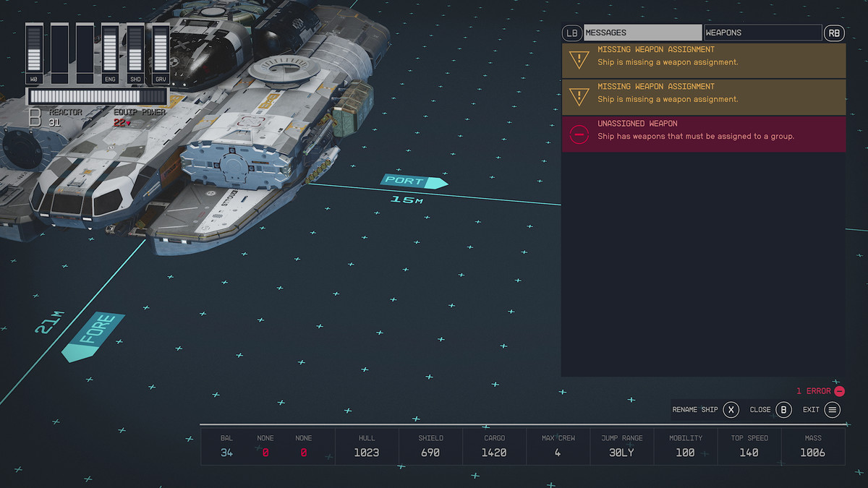Click the reactor class B icon

click(35, 118)
